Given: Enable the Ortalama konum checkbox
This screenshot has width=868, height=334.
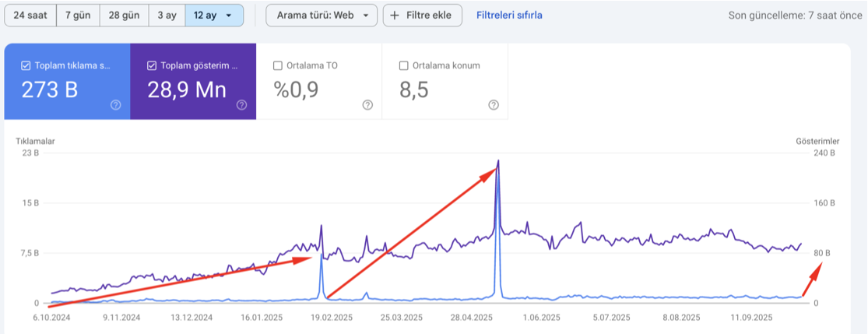Looking at the screenshot, I should [403, 65].
